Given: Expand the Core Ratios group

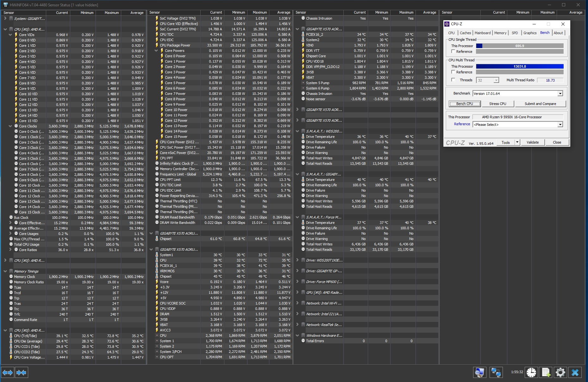Looking at the screenshot, I should [10, 250].
